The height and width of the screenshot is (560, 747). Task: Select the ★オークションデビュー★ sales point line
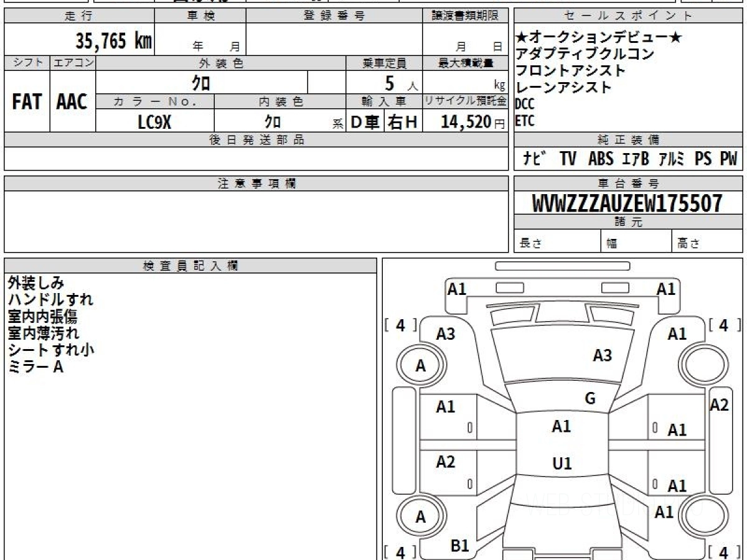(599, 38)
